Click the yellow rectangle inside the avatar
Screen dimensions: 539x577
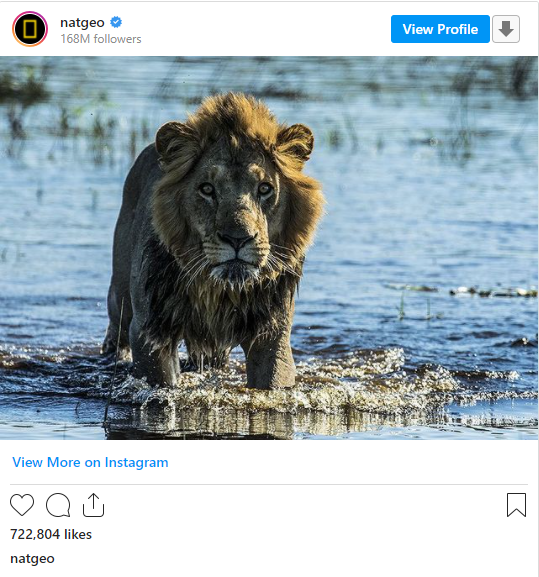pos(30,29)
